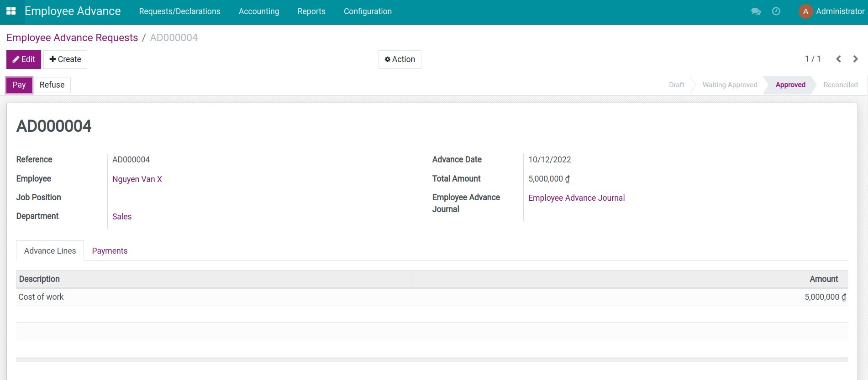Open the Requests/Declarations menu

click(179, 11)
